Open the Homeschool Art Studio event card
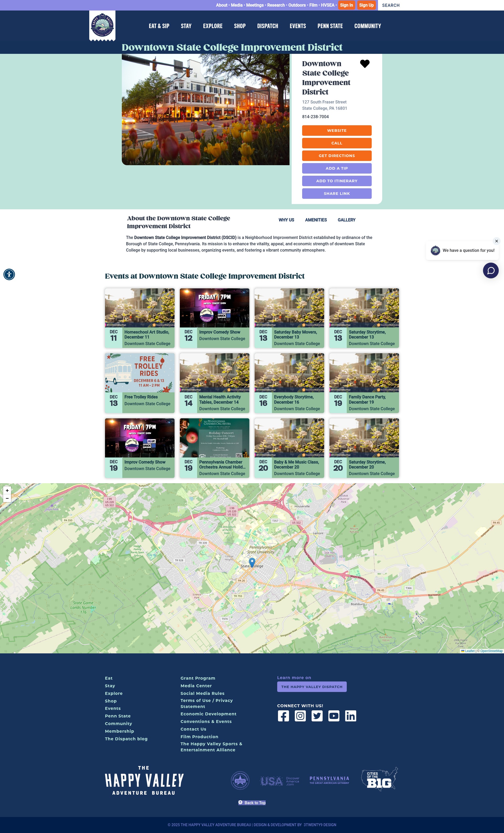This screenshot has width=504, height=833. (140, 318)
